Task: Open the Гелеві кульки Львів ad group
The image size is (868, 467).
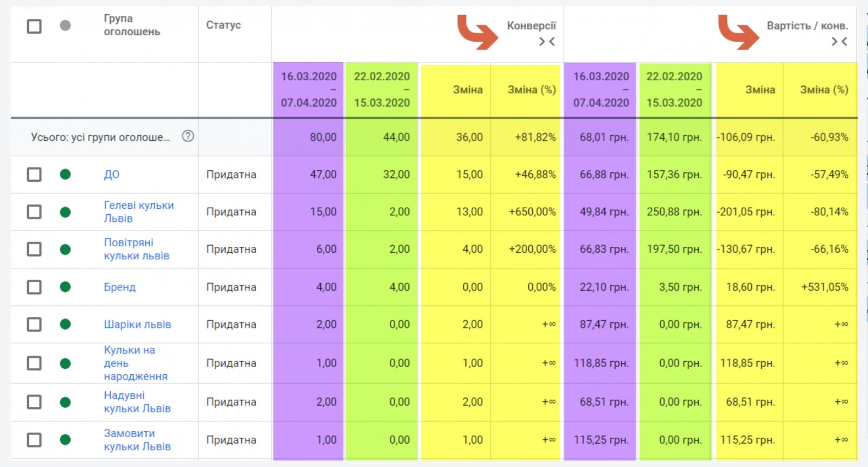Action: tap(139, 212)
